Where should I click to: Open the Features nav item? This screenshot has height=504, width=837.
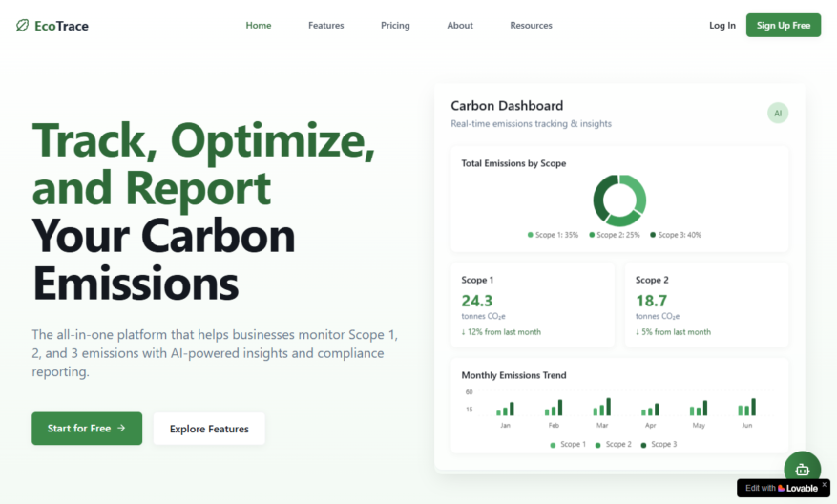click(x=325, y=25)
